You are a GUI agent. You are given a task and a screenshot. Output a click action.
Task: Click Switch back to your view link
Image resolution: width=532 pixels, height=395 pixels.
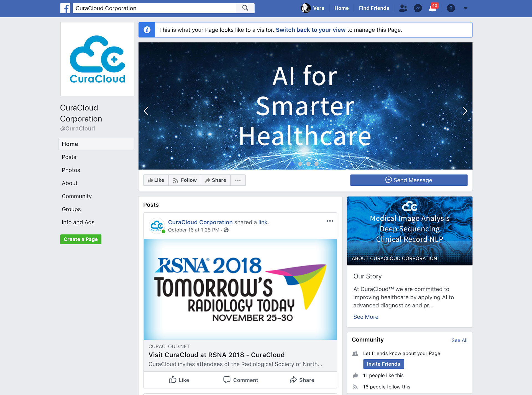311,30
